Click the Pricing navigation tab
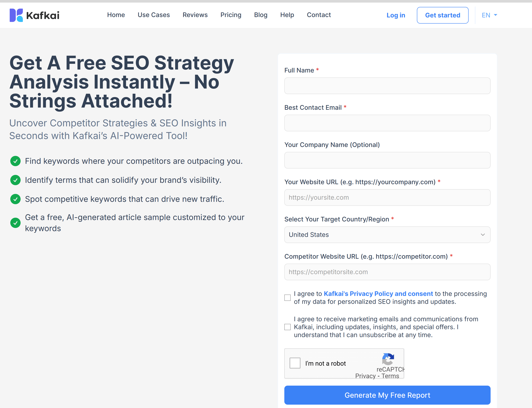532x408 pixels. pos(231,15)
